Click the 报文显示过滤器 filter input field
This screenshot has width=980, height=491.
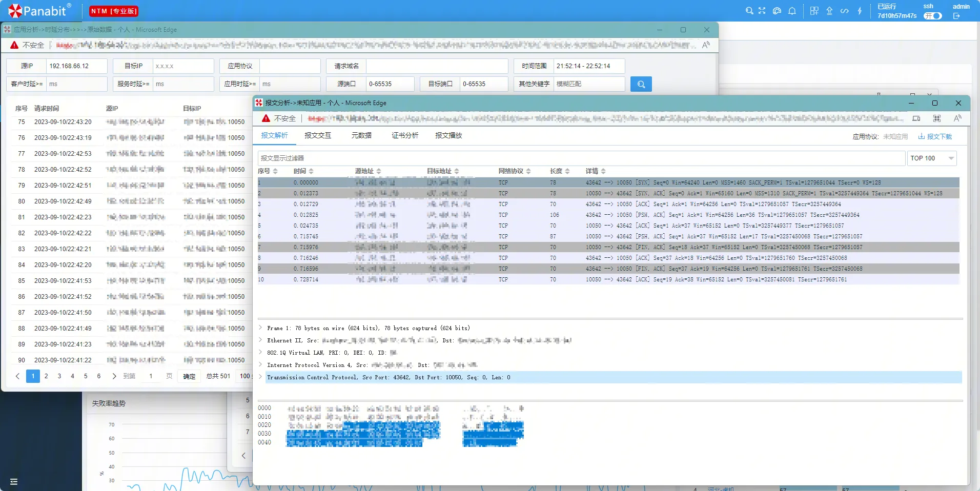[x=581, y=158]
